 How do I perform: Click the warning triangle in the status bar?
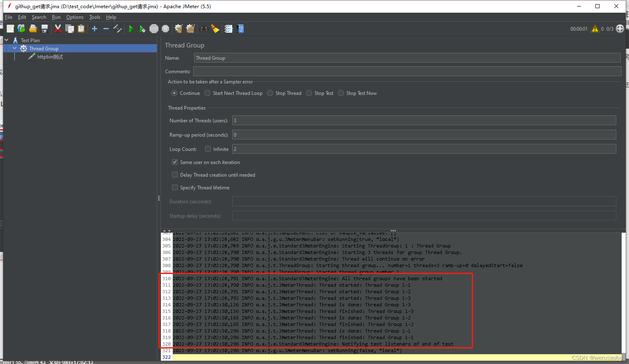pyautogui.click(x=595, y=29)
